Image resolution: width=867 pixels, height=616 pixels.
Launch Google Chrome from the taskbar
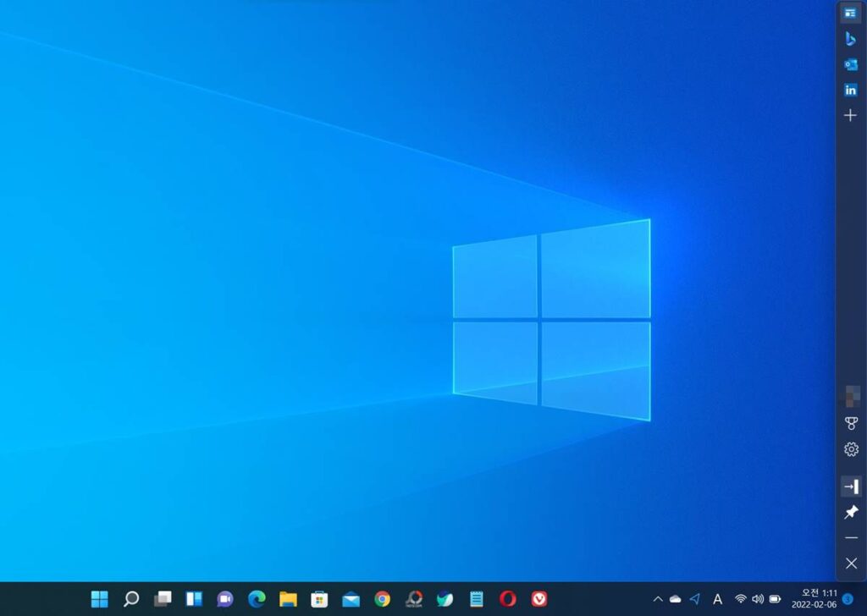(383, 599)
